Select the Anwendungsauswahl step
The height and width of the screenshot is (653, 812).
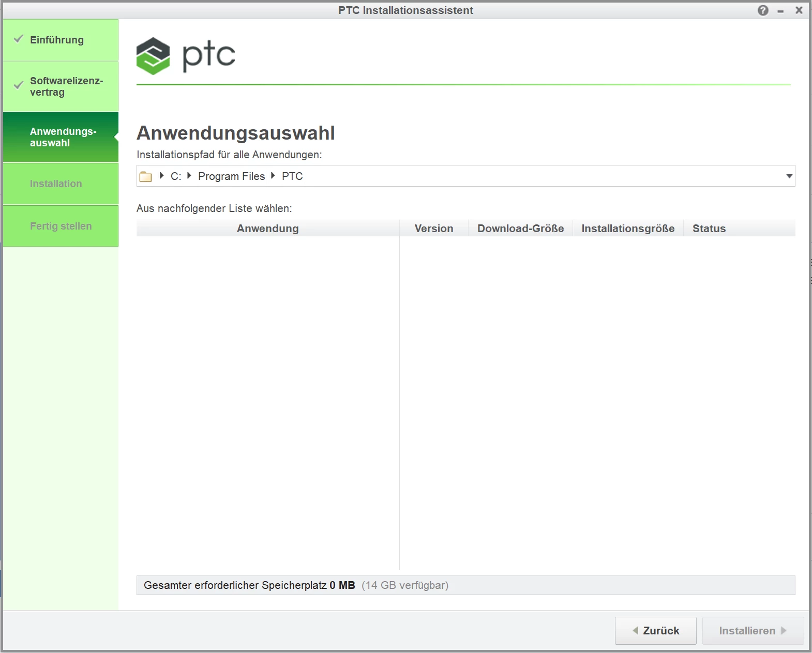[x=61, y=137]
